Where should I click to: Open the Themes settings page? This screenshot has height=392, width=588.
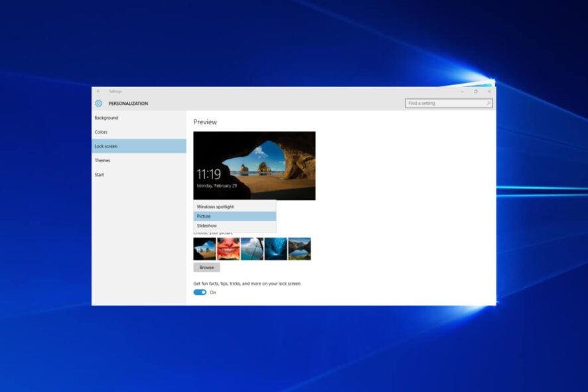click(139, 160)
